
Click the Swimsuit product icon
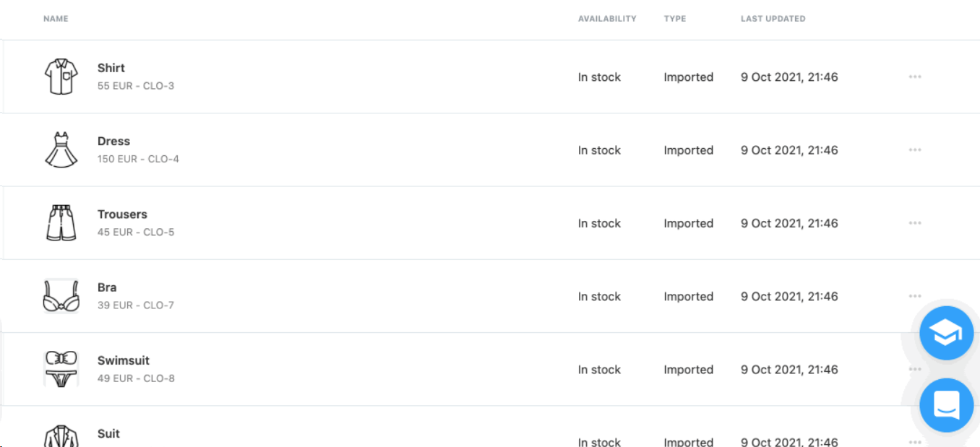pos(61,369)
